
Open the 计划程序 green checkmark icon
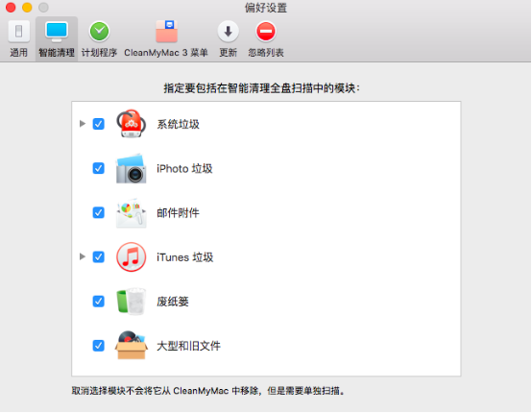(99, 32)
